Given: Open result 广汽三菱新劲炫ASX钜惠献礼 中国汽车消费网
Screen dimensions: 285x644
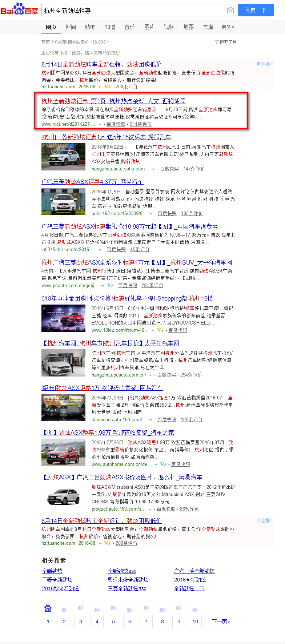Looking at the screenshot, I should coord(130,226).
